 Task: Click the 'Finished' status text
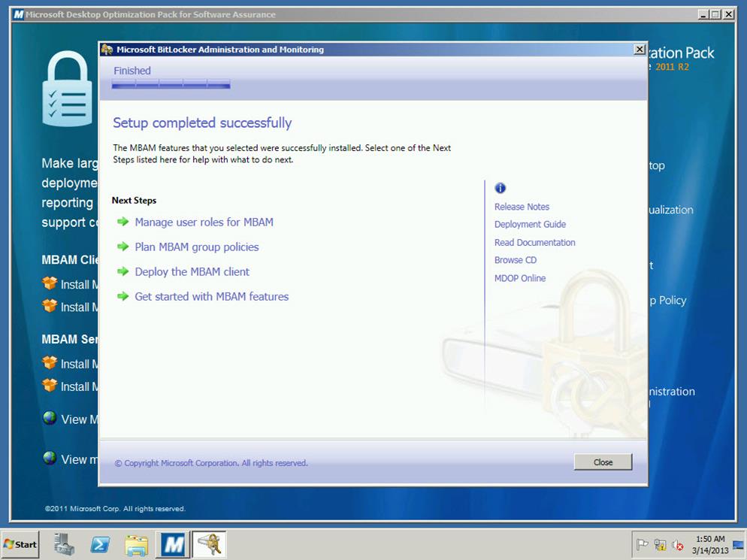[x=132, y=71]
